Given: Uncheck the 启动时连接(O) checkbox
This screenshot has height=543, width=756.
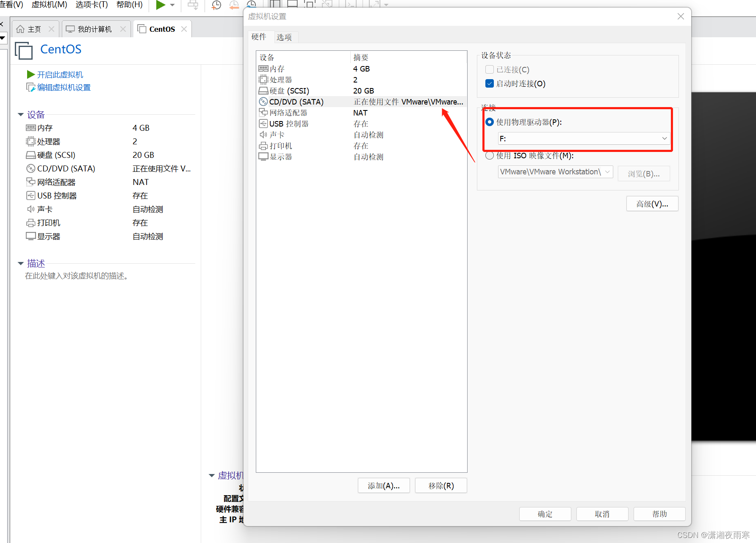Looking at the screenshot, I should 490,83.
